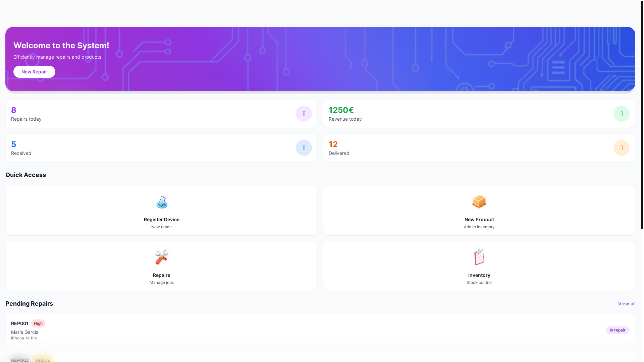This screenshot has height=362, width=644.
Task: Click the 5 Received value
Action: 14,144
